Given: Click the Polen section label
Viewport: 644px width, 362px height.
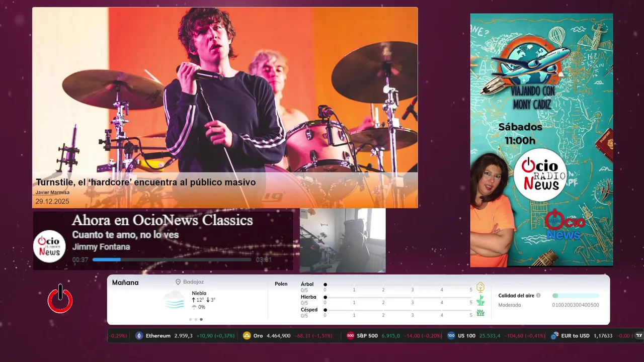Looking at the screenshot, I should click(x=281, y=284).
